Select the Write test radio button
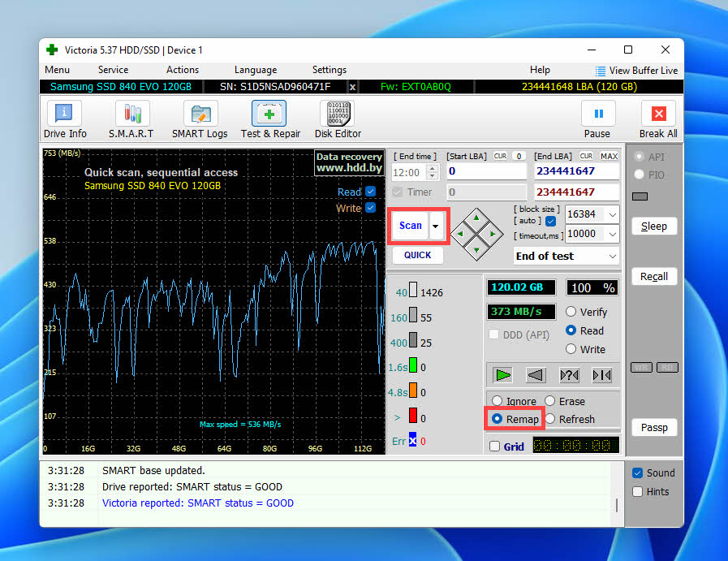The width and height of the screenshot is (728, 561). coord(571,349)
